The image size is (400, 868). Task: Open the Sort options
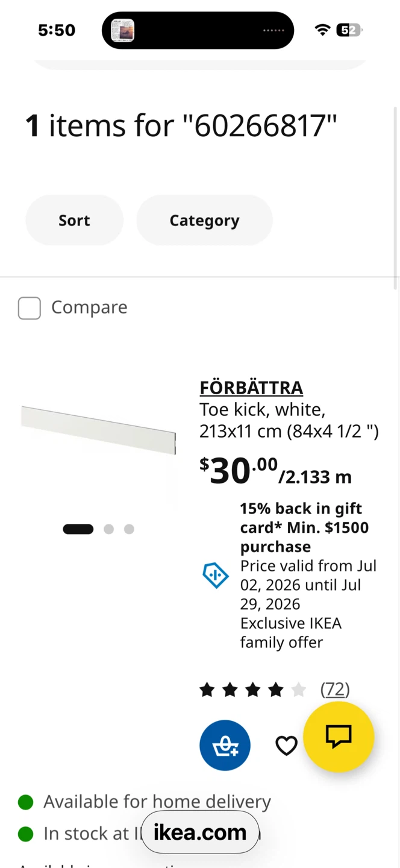point(74,220)
